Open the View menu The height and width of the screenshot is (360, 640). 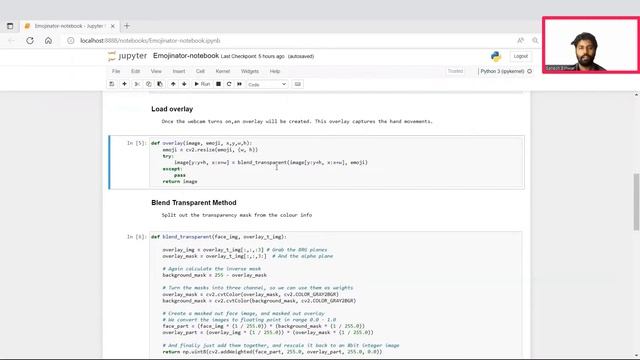click(x=156, y=71)
